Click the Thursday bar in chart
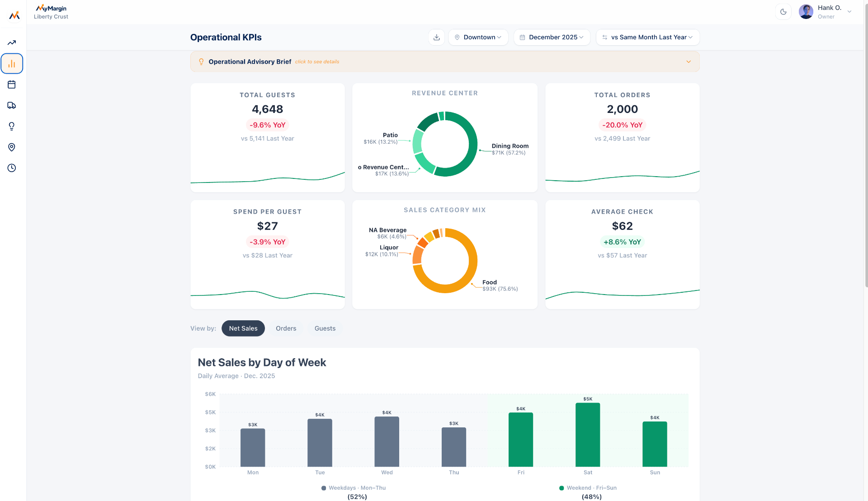The width and height of the screenshot is (868, 501). point(454,447)
